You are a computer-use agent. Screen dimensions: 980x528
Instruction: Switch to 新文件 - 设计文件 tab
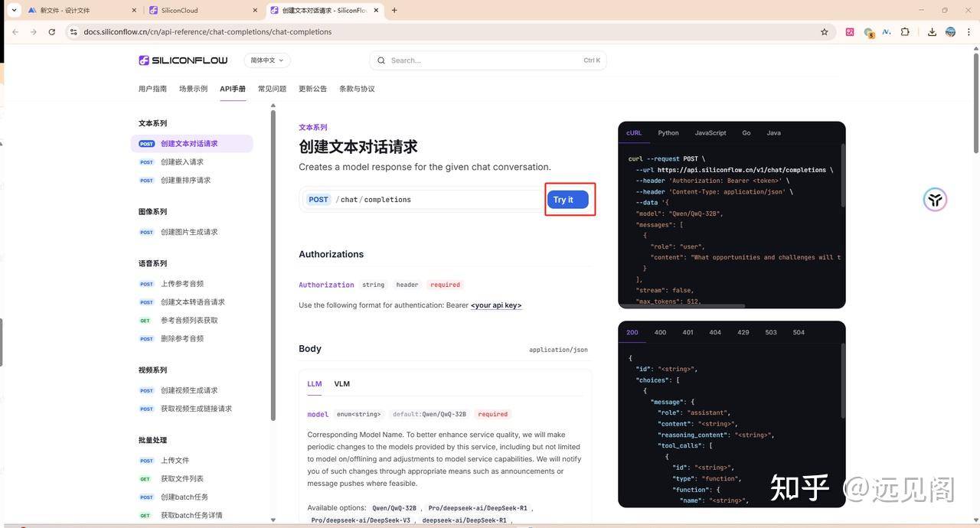(x=81, y=11)
